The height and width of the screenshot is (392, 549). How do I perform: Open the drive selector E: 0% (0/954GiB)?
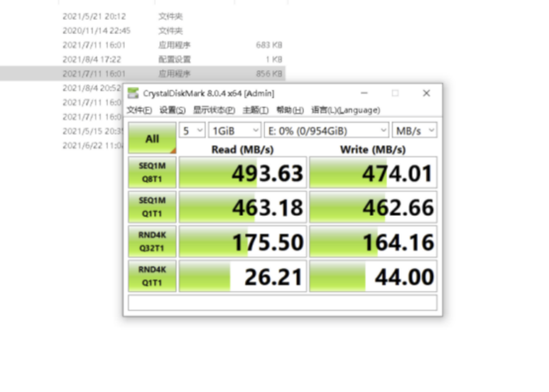pos(326,131)
